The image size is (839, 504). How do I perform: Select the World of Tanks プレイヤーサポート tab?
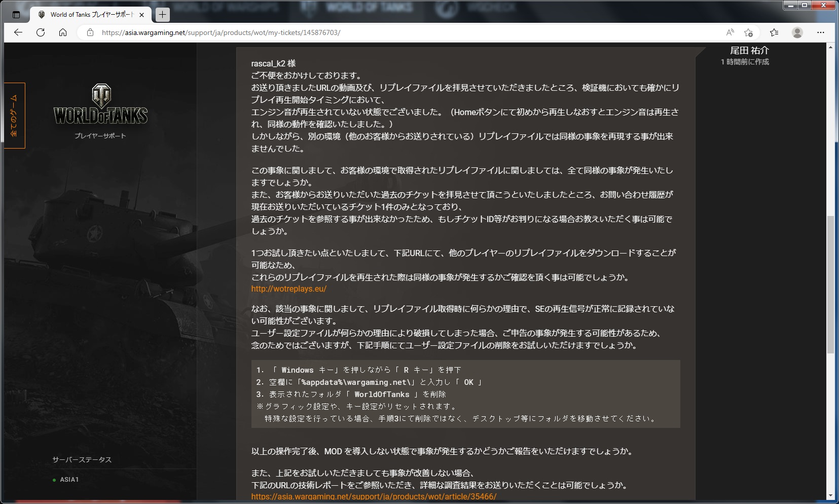click(91, 15)
